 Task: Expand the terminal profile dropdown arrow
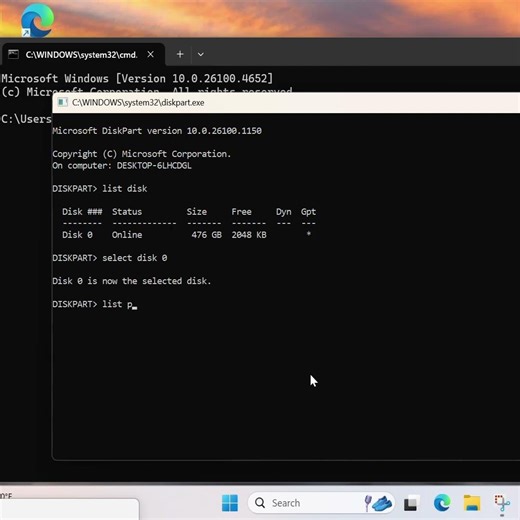[x=201, y=54]
